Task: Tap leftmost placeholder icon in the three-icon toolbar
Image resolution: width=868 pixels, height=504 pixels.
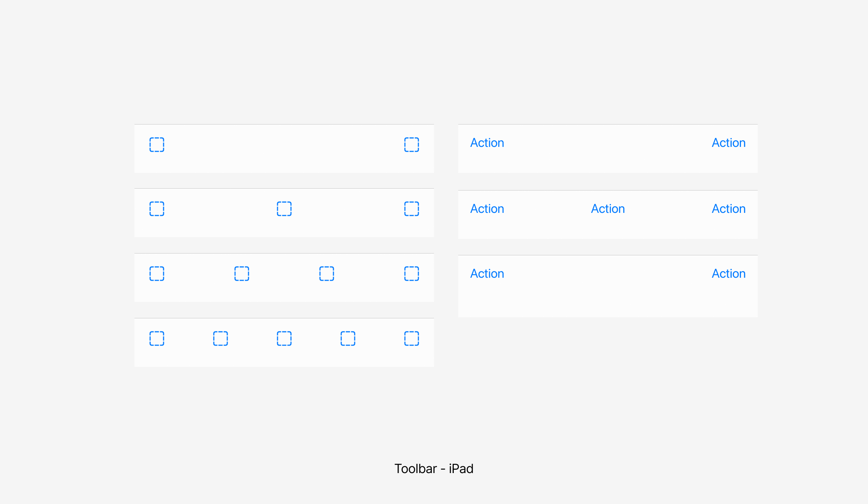Action: click(x=157, y=209)
